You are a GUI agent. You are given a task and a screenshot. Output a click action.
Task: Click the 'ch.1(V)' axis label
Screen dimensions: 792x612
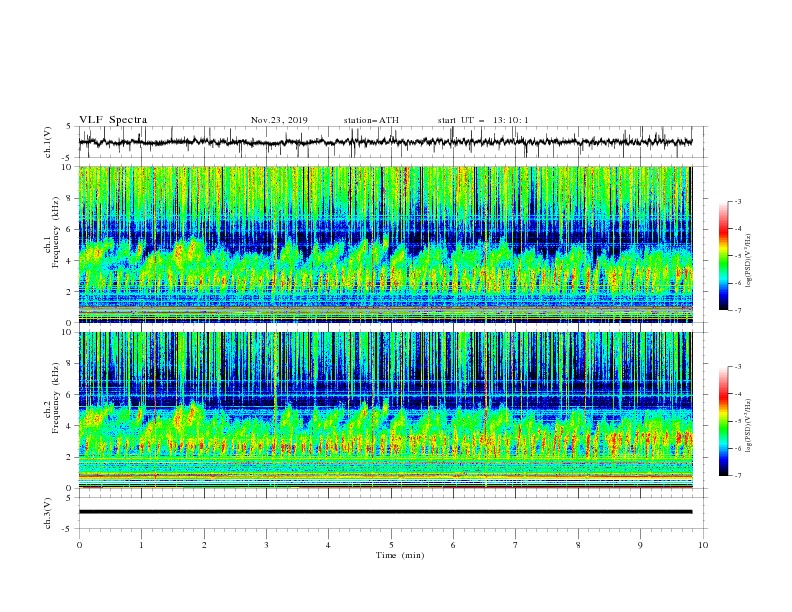(x=48, y=142)
